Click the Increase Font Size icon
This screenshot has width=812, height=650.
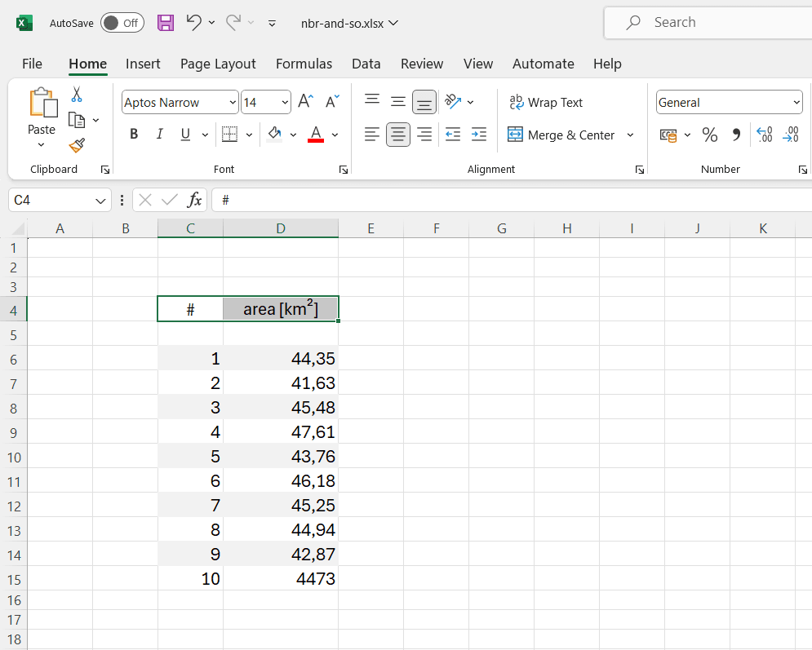tap(305, 102)
